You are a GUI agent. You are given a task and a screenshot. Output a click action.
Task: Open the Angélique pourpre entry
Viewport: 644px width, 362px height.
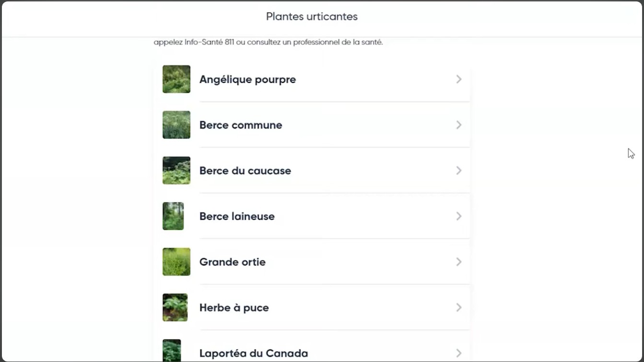(247, 80)
